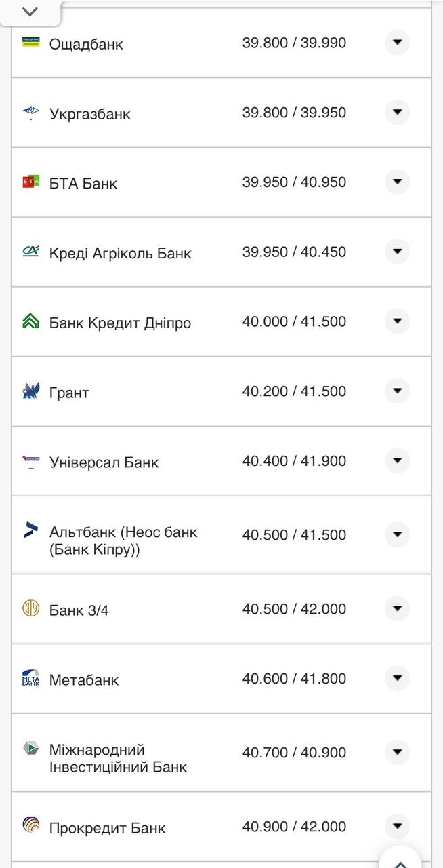
Task: Collapse the list using top chevron
Action: click(29, 11)
